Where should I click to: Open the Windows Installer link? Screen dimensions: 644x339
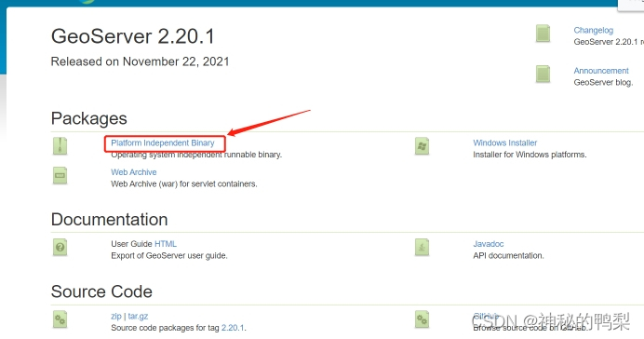[504, 143]
